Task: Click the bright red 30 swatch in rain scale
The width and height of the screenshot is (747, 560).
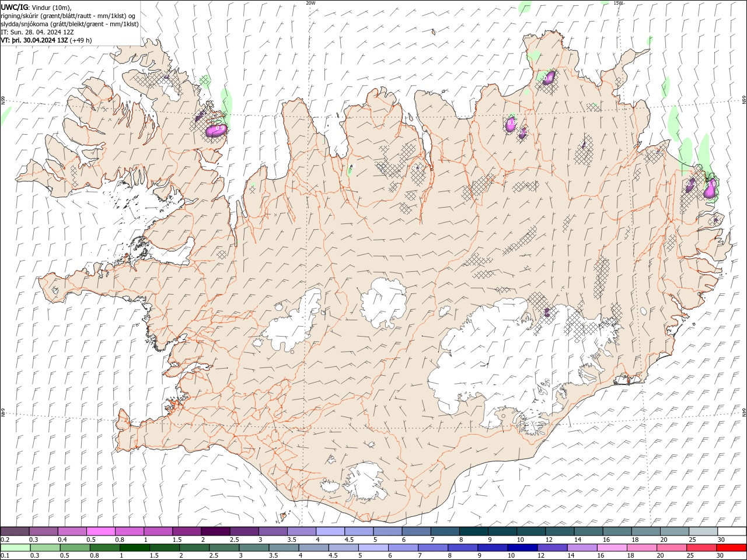Action: (x=731, y=548)
